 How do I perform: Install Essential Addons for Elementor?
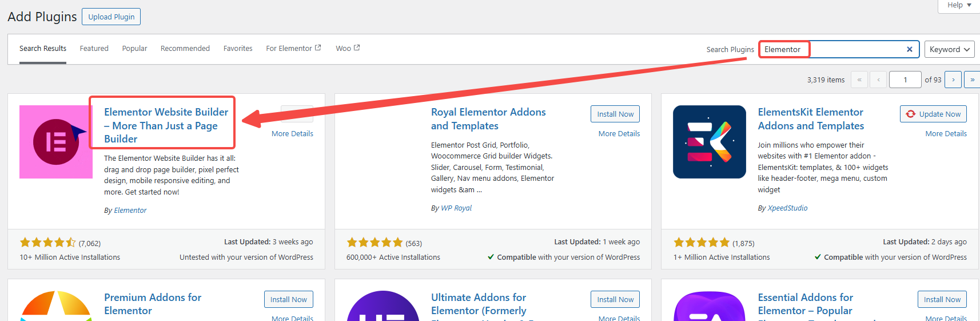click(x=942, y=299)
